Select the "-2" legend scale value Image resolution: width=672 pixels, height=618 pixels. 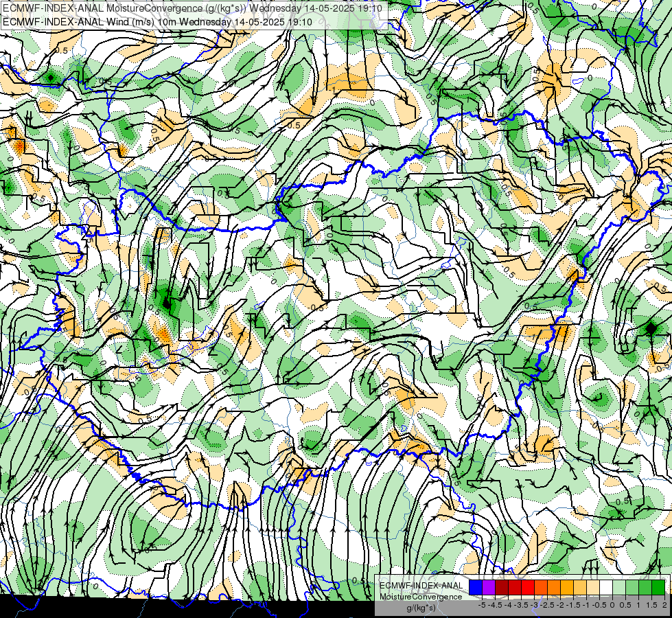[x=561, y=605]
